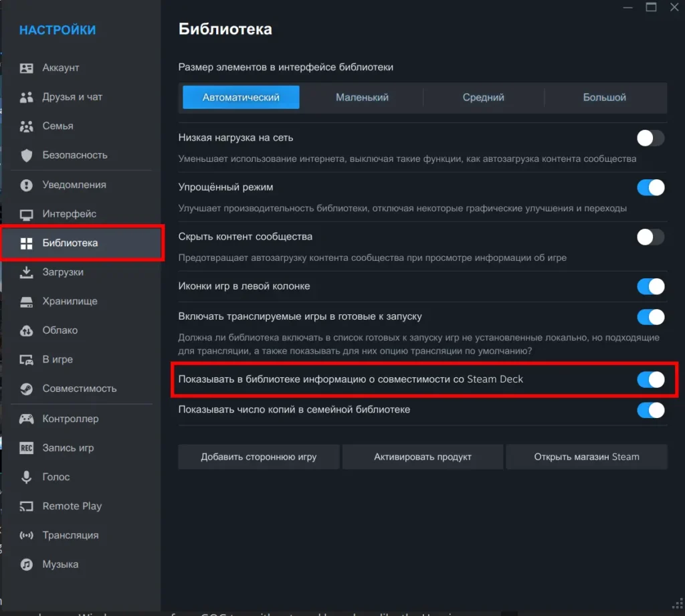Click the Друзья и чат people icon
The width and height of the screenshot is (685, 616).
click(26, 97)
